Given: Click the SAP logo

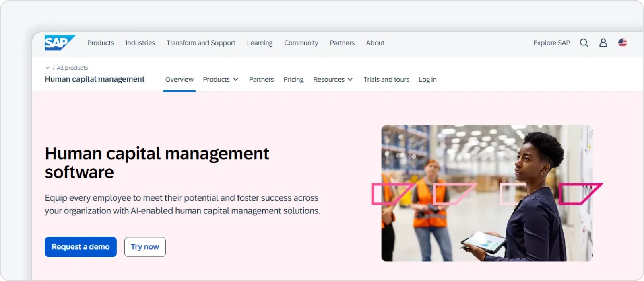Looking at the screenshot, I should coord(60,43).
